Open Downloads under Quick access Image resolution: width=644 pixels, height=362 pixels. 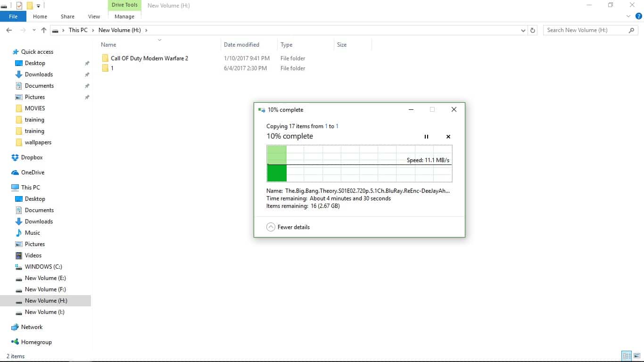click(x=39, y=74)
